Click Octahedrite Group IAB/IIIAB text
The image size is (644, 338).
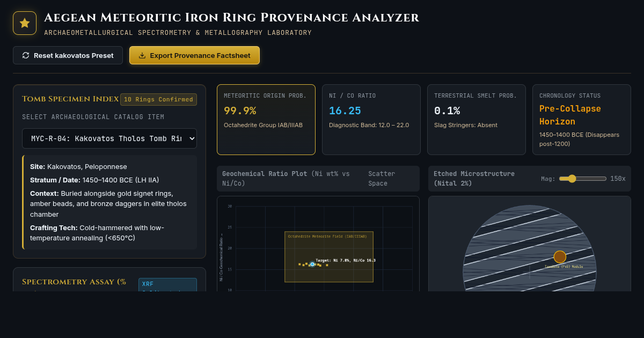(263, 125)
